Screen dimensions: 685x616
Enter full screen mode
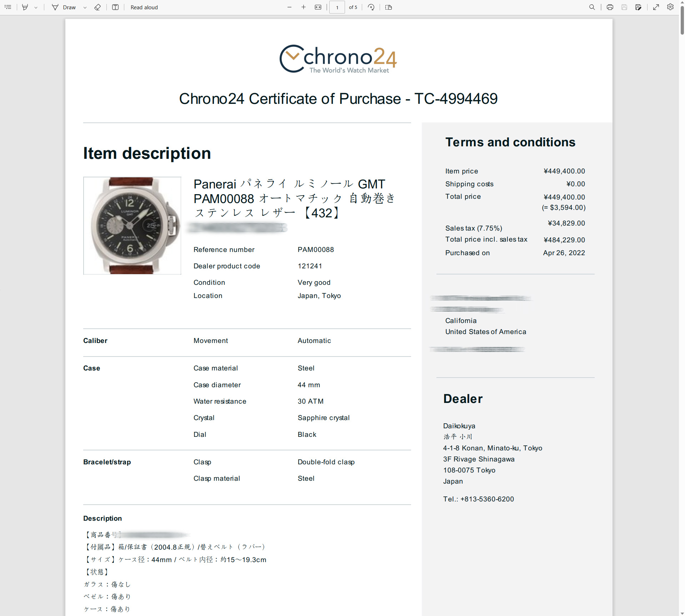point(656,7)
